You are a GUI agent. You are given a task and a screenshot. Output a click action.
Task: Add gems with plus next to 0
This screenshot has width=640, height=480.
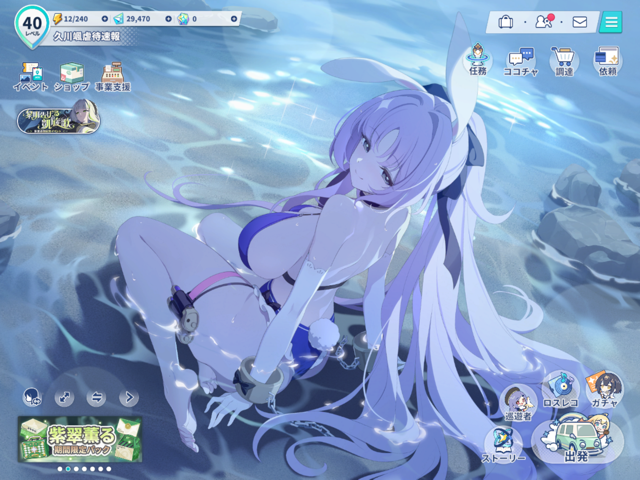tap(234, 19)
